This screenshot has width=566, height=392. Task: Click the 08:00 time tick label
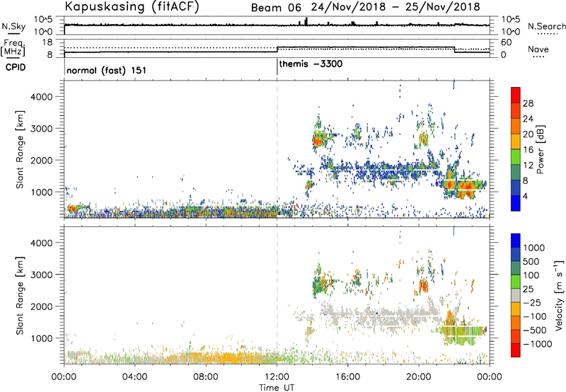click(x=206, y=377)
